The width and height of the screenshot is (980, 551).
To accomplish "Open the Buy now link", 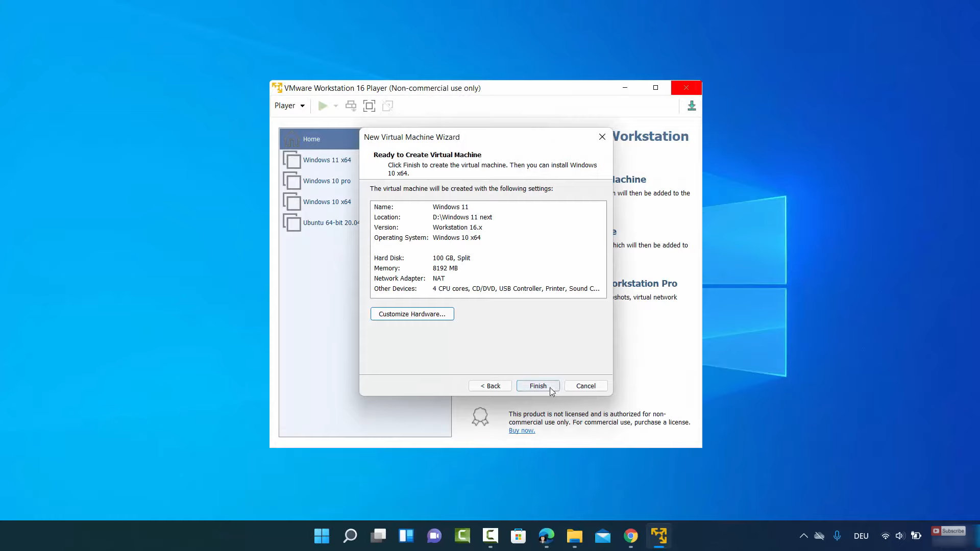I will click(x=522, y=431).
